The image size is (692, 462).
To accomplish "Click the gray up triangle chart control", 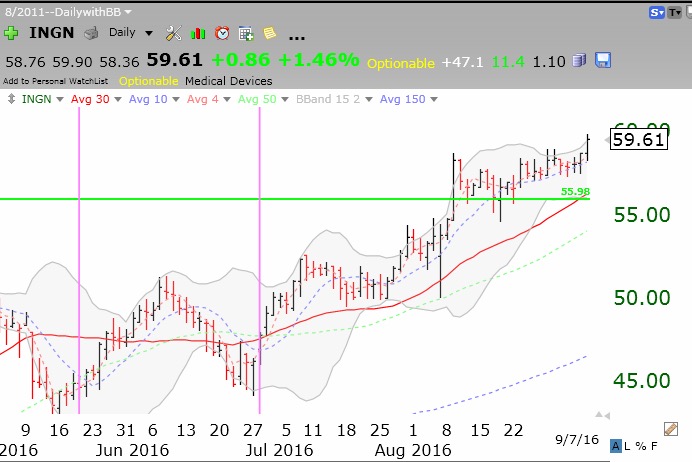I will (599, 414).
